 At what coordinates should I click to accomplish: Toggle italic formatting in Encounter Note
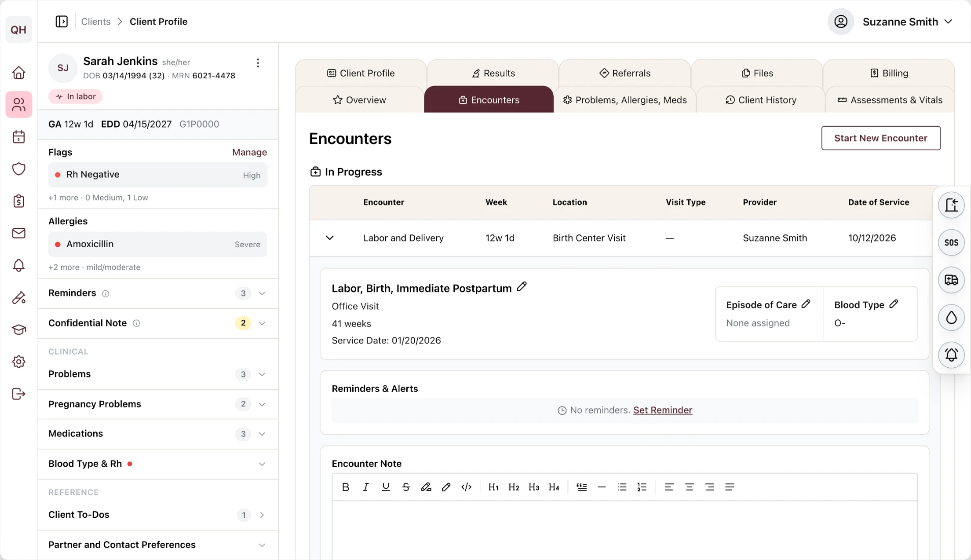point(365,487)
